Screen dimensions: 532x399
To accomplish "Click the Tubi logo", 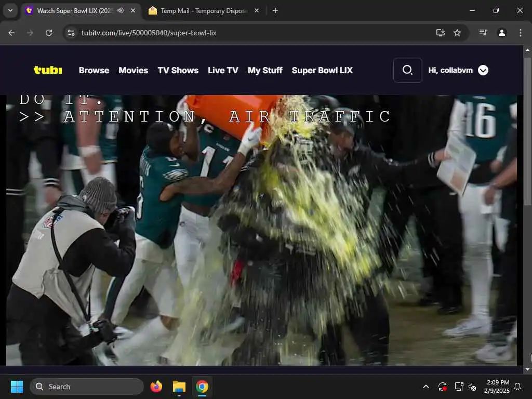I will click(48, 70).
